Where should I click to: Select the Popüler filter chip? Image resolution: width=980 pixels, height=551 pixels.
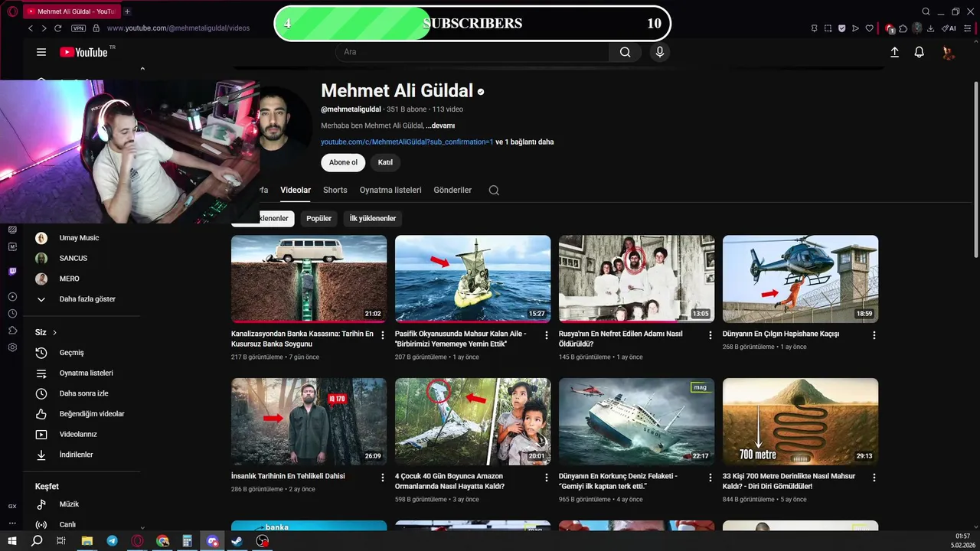(319, 219)
